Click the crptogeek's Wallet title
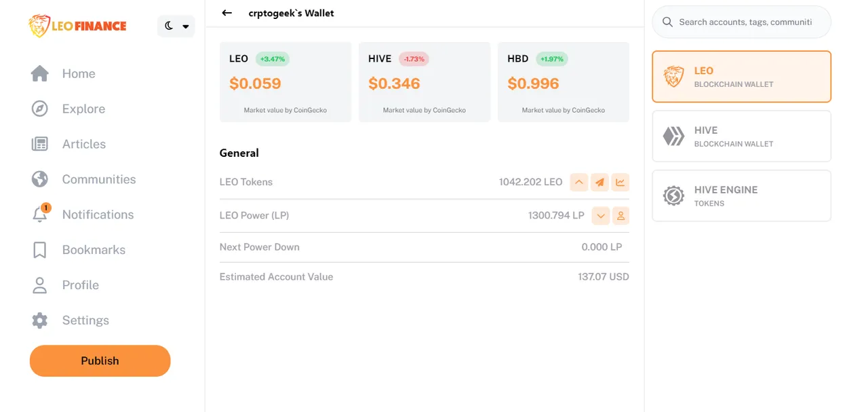The image size is (868, 412). [x=292, y=13]
